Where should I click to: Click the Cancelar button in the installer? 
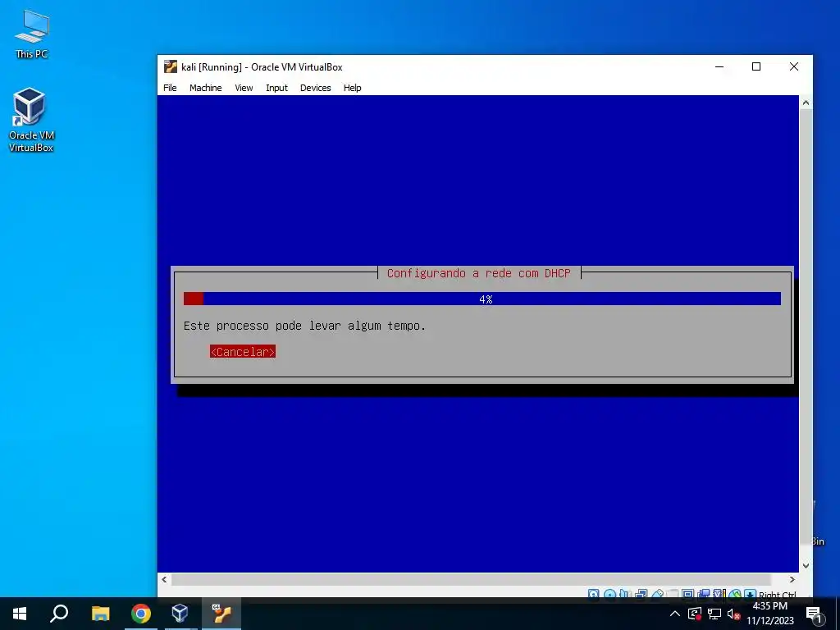pyautogui.click(x=243, y=351)
